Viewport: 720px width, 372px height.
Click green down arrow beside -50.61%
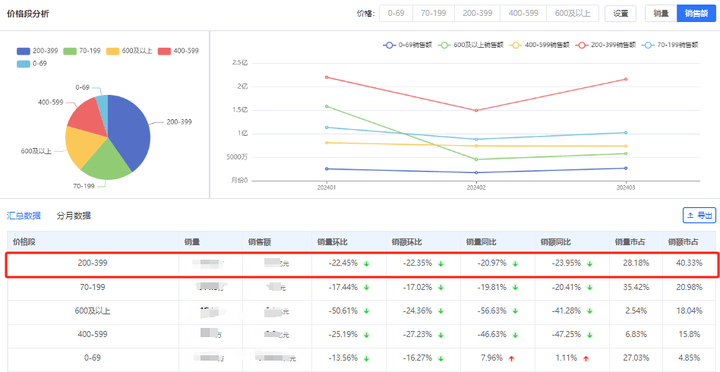366,311
